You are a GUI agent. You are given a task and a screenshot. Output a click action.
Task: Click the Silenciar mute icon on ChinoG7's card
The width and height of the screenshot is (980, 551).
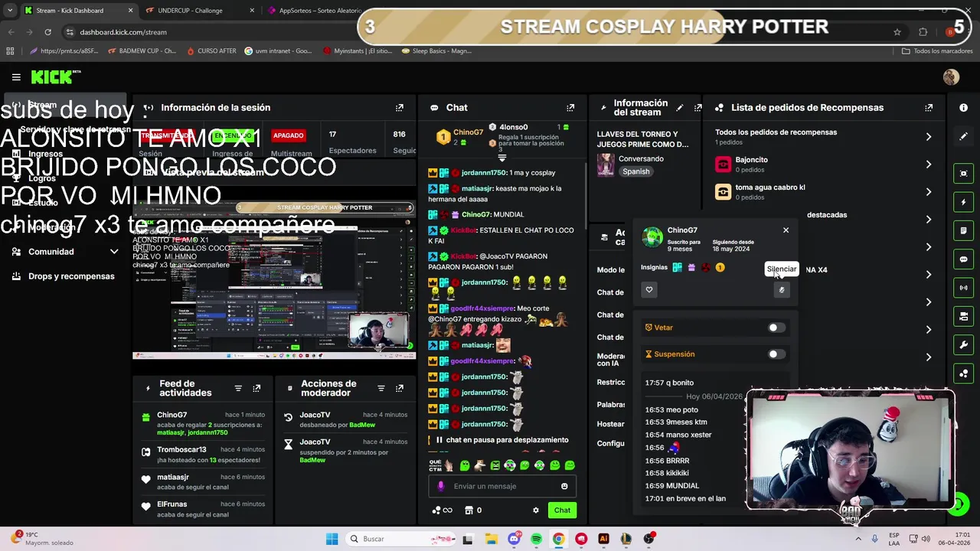pos(782,290)
